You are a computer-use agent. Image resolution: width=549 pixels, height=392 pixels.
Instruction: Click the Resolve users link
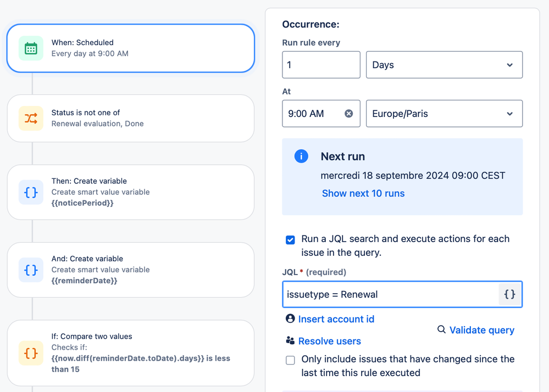click(x=329, y=341)
